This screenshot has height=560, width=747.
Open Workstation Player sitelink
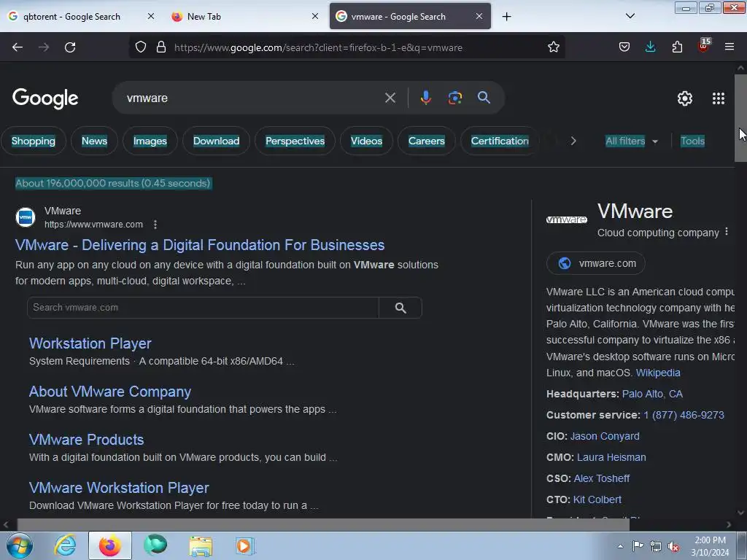click(x=90, y=343)
